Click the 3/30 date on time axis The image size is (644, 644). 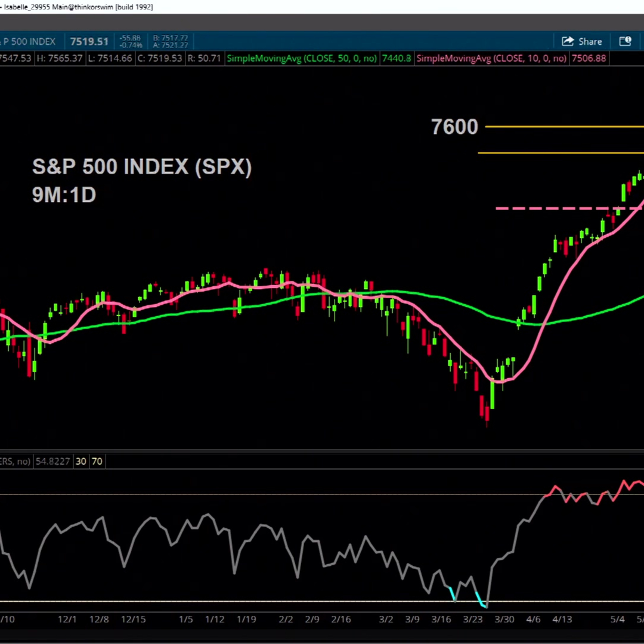coord(504,619)
